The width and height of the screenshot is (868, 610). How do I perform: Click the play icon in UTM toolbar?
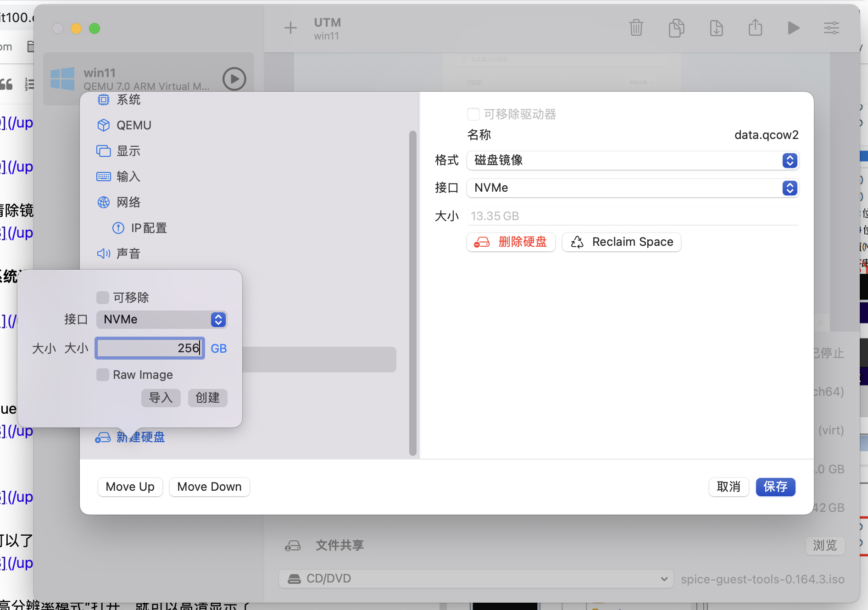click(x=793, y=28)
